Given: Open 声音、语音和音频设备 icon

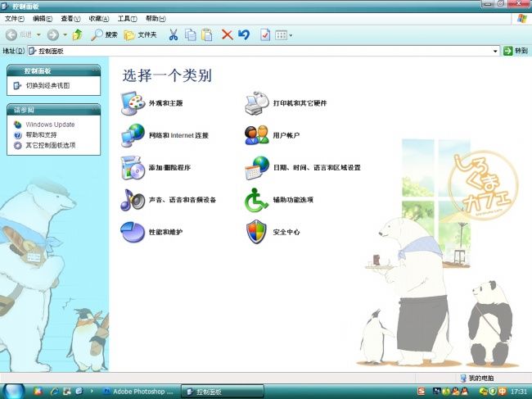Looking at the screenshot, I should tap(133, 199).
